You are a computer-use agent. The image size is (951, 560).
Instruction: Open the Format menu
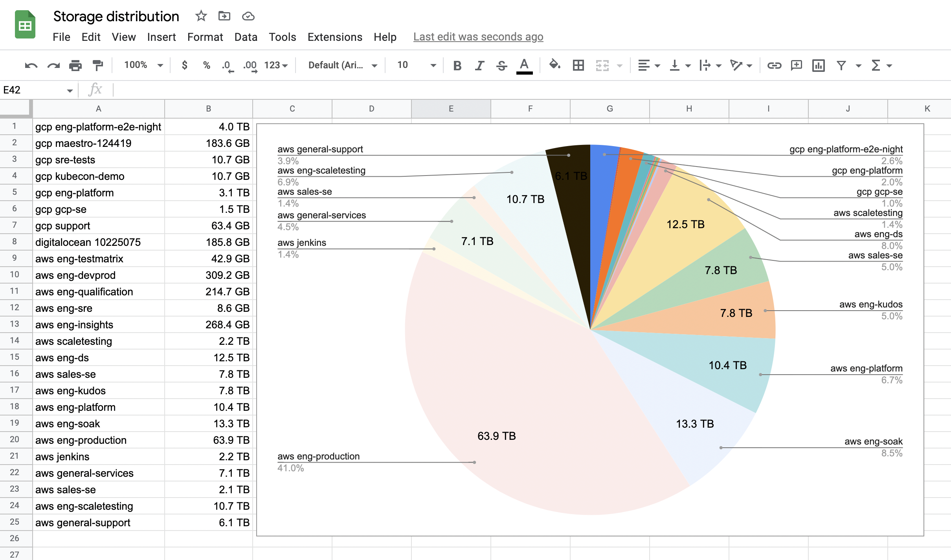205,37
